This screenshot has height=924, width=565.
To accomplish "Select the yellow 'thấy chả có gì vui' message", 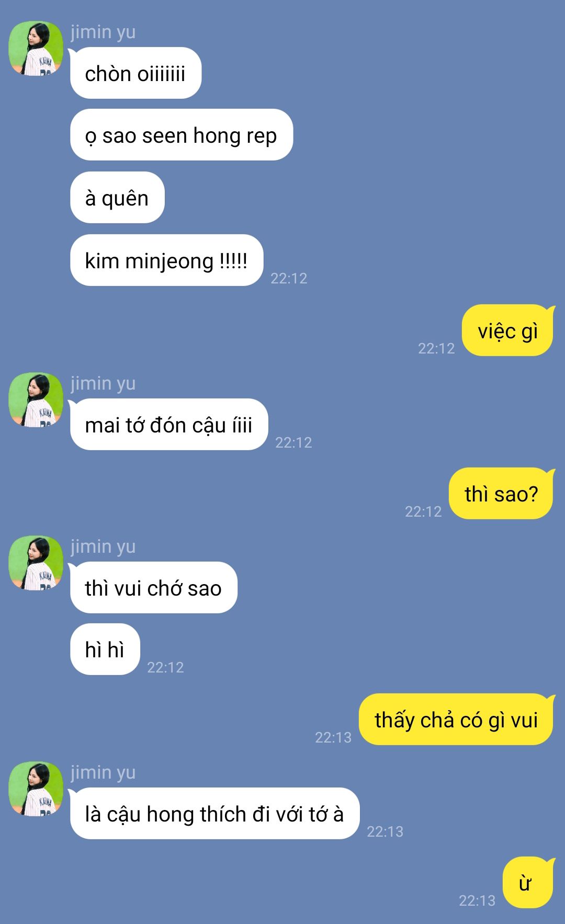I will click(x=456, y=720).
